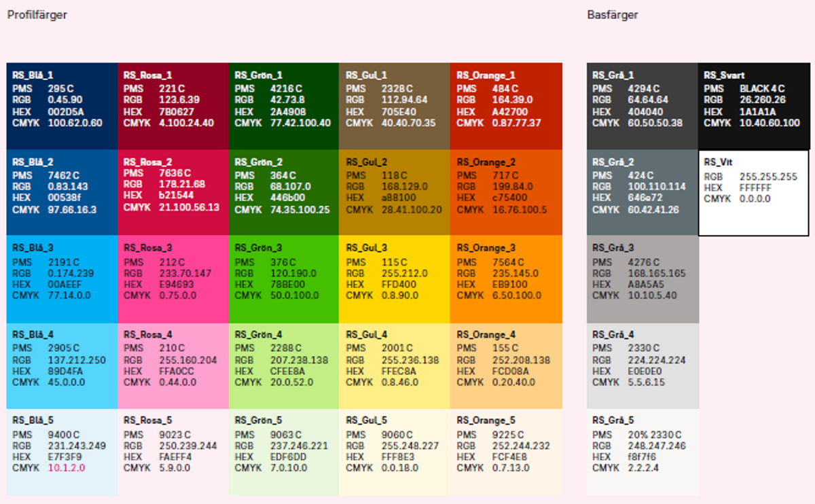This screenshot has height=504, width=815.
Task: Click the RS_Grå_2 slate gray swatch
Action: [642, 193]
